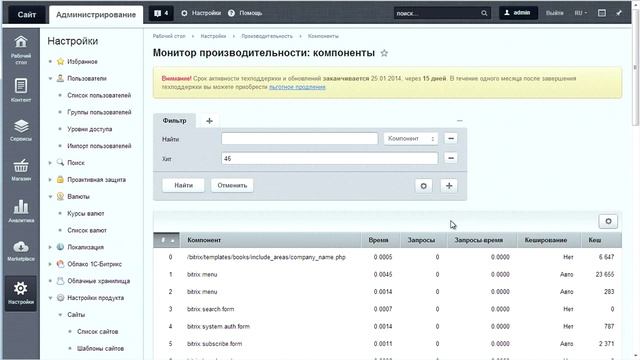The image size is (640, 360).
Task: Add page to favorites with star icon
Action: tap(384, 53)
